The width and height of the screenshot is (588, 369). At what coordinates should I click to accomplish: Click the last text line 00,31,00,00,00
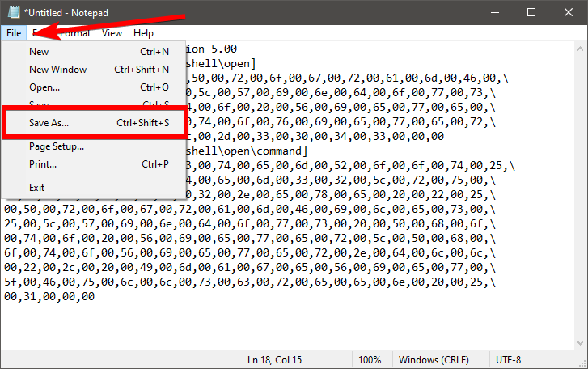[x=49, y=297]
